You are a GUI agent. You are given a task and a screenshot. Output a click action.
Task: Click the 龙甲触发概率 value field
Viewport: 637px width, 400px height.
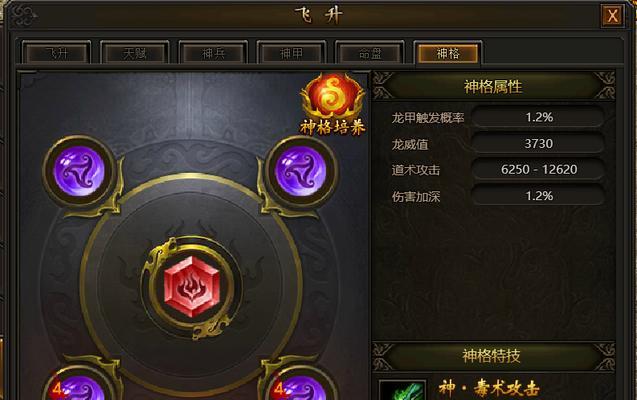point(538,117)
